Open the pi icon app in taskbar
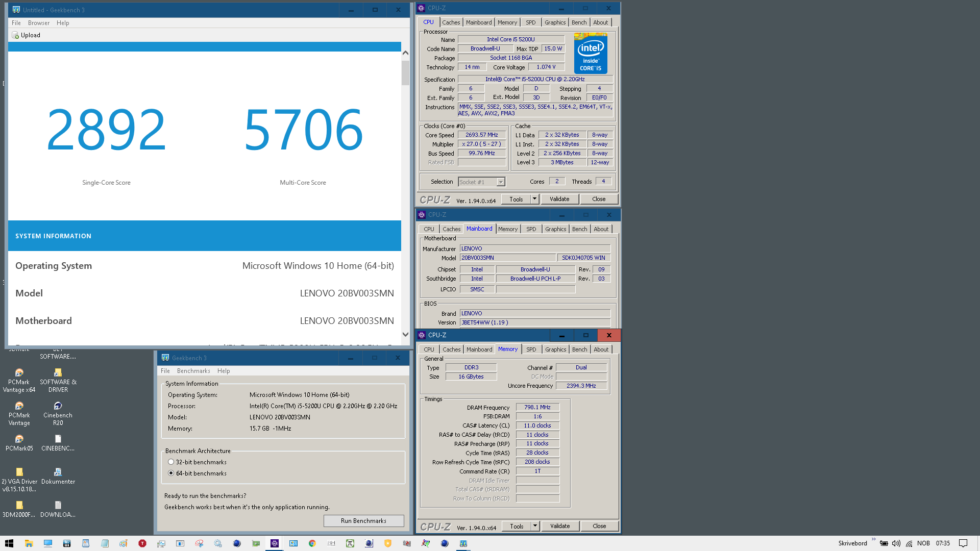 coord(350,543)
